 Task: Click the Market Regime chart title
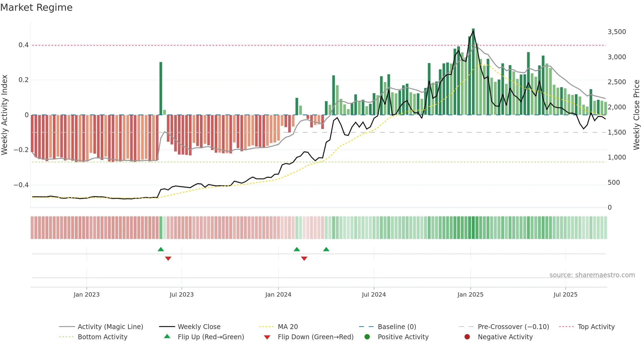(36, 7)
